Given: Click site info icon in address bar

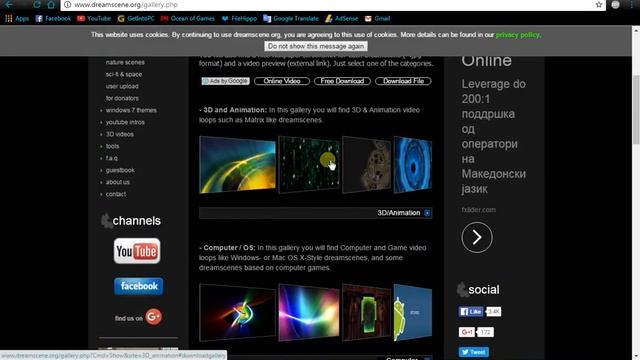Looking at the screenshot, I should tap(67, 4).
